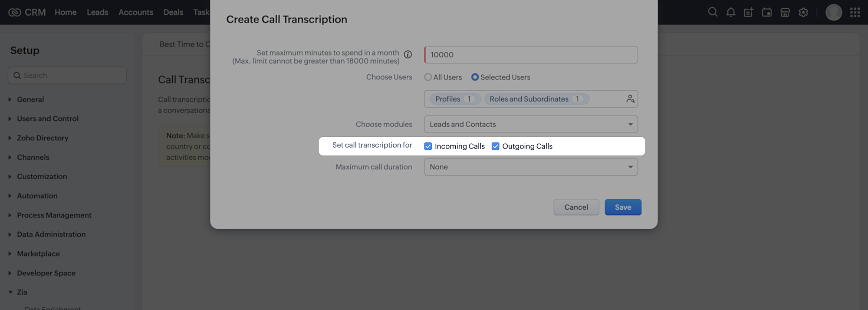Uncheck the Incoming Calls checkbox
This screenshot has height=310, width=868.
coord(428,146)
